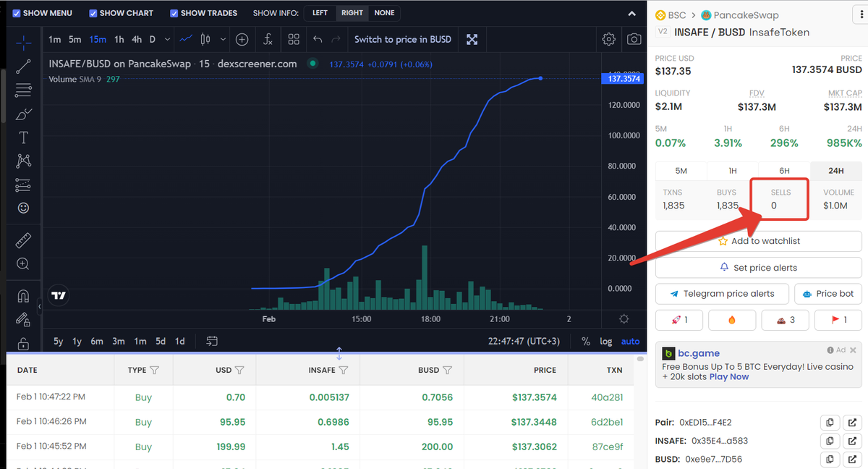Select the Text annotation tool
This screenshot has height=469, width=868.
click(x=23, y=138)
